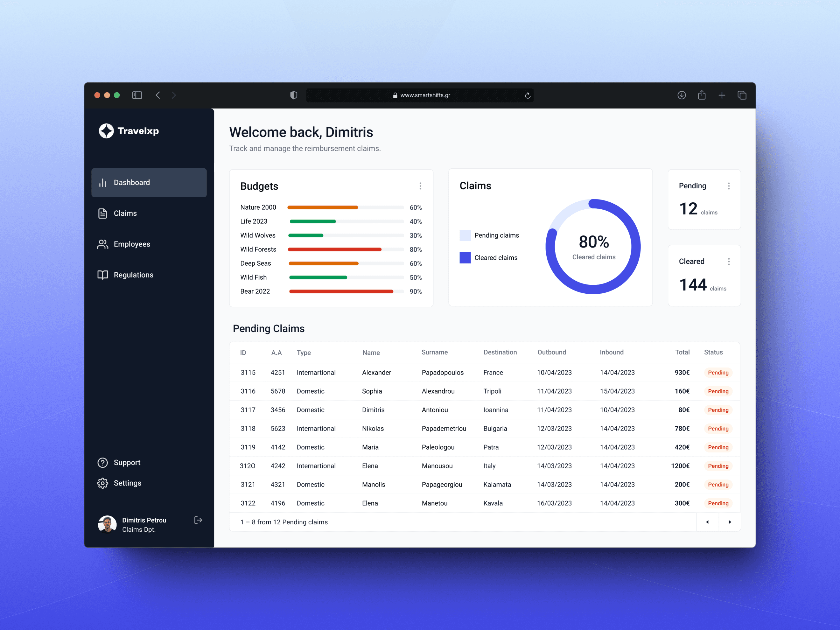
Task: Click the Destination column header
Action: click(500, 353)
